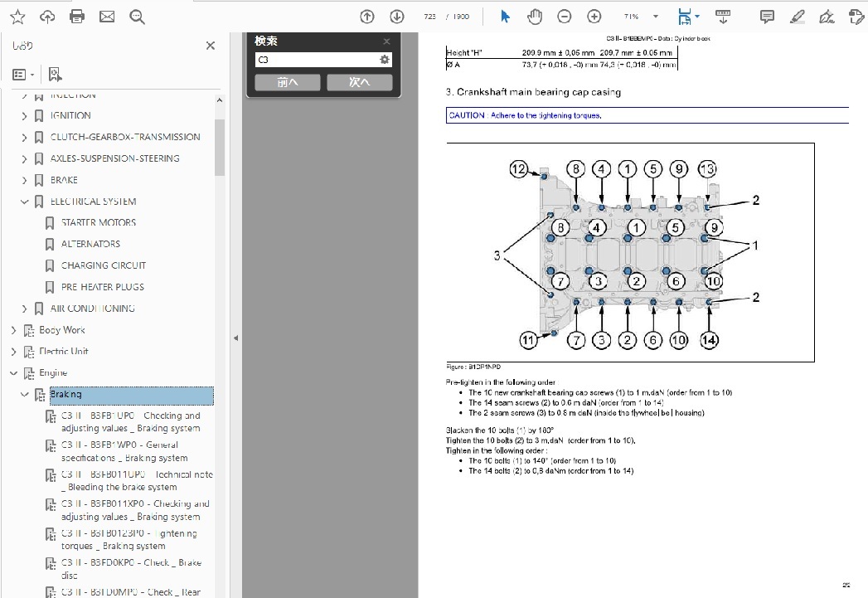Open the sign document pen icon
Viewport: 868px width, 598px height.
827,17
